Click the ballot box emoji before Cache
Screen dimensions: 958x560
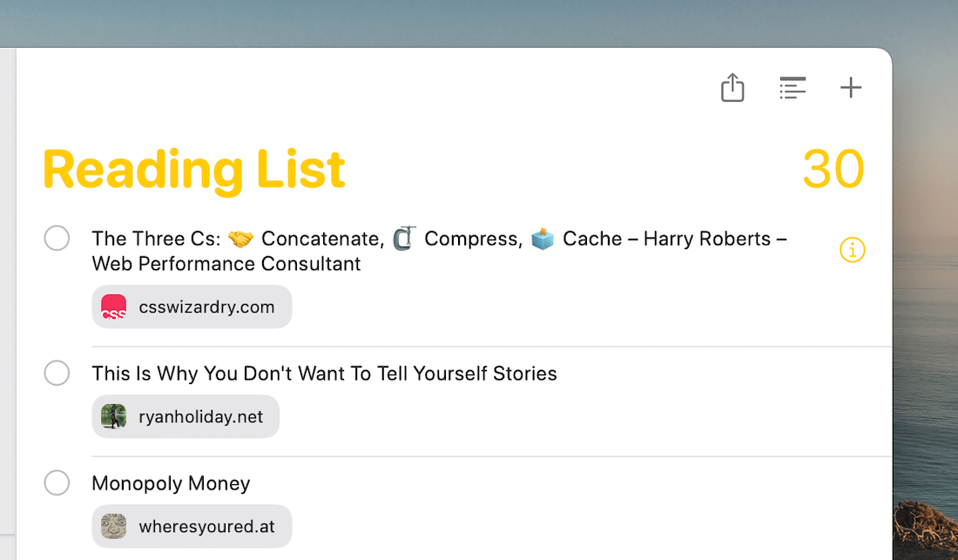[x=543, y=239]
